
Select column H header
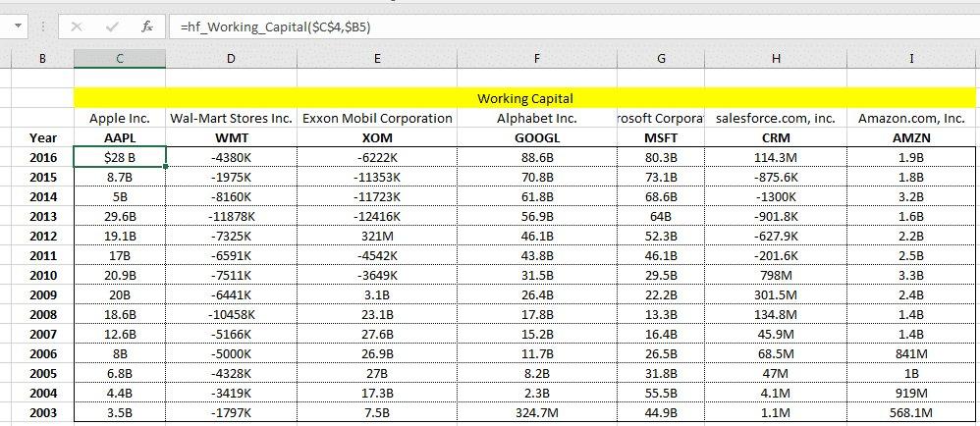tap(776, 59)
